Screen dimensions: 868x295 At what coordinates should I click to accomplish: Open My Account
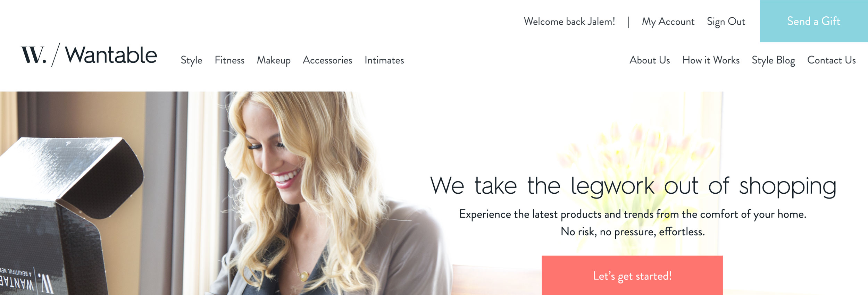pyautogui.click(x=668, y=22)
